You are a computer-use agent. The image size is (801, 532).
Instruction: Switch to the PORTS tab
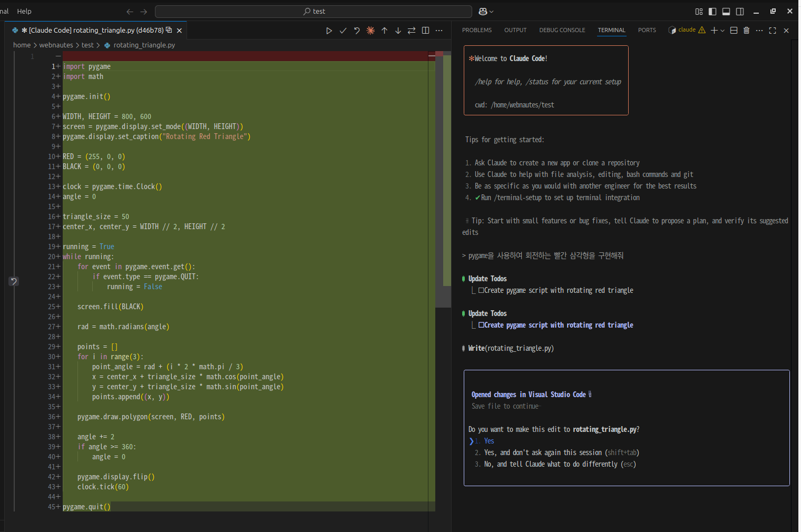[647, 30]
